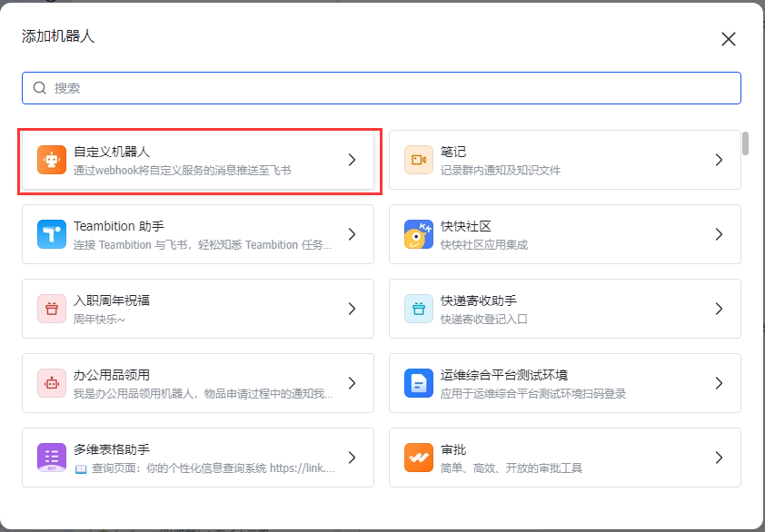Click description 通过webhook将自定义服务的消息推送至飞书
This screenshot has width=765, height=532.
(x=182, y=170)
